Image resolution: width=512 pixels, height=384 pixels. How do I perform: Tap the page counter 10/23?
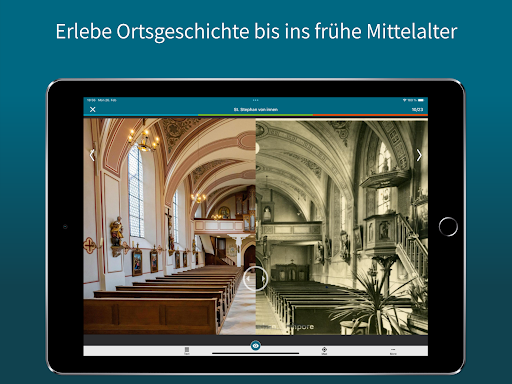(x=417, y=109)
